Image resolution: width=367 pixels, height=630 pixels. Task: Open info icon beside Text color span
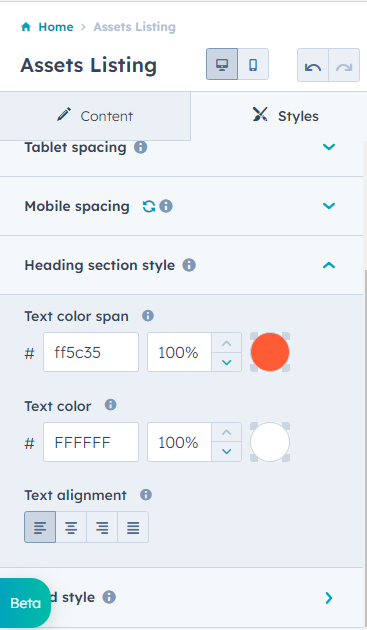[x=148, y=316]
